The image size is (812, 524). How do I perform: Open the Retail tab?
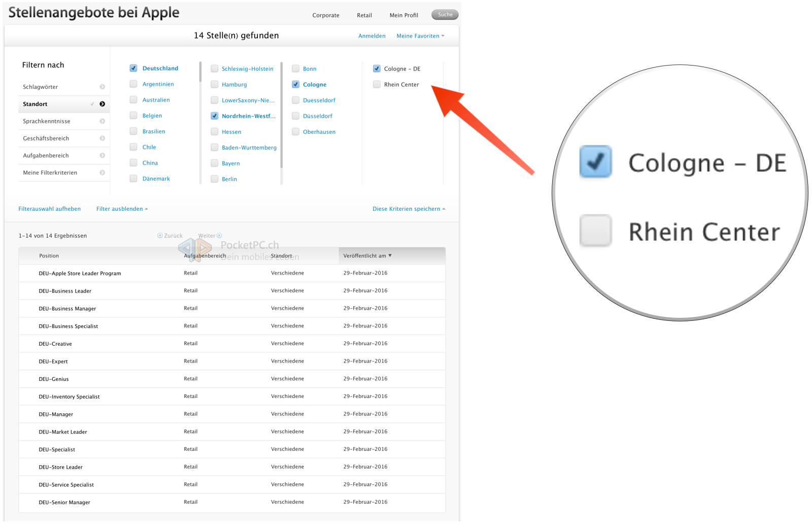point(364,15)
